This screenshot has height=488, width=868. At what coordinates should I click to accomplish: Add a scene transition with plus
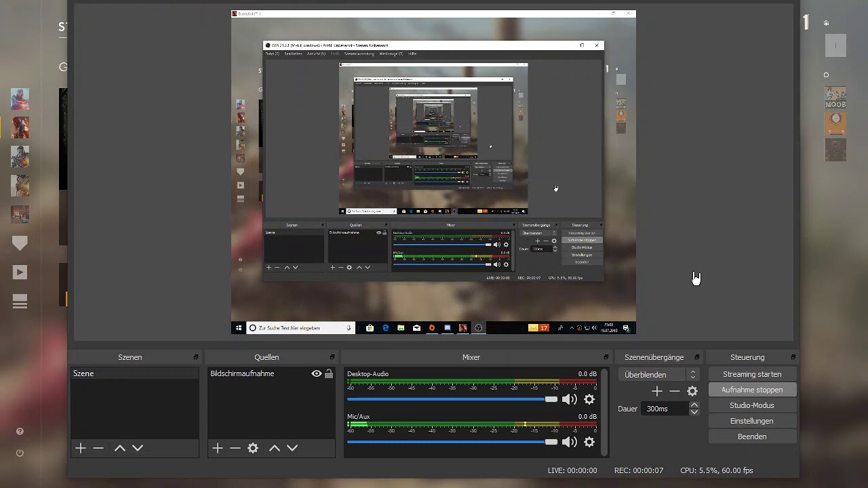(656, 391)
